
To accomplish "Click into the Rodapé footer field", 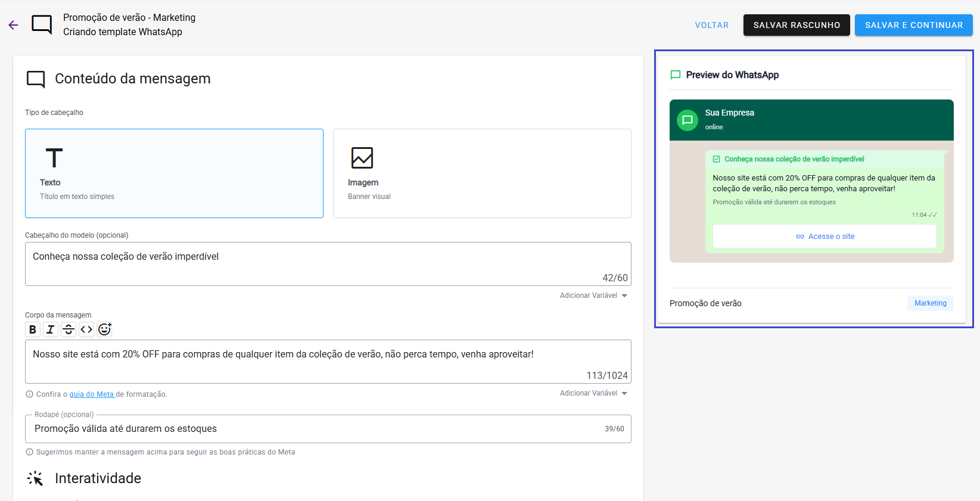I will pyautogui.click(x=316, y=429).
